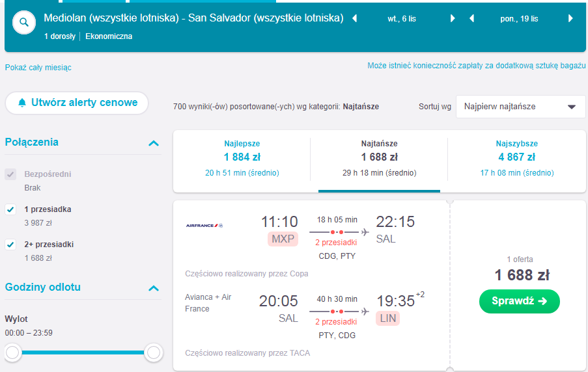Open the Najpierw najtańsze sort dropdown

[x=520, y=107]
